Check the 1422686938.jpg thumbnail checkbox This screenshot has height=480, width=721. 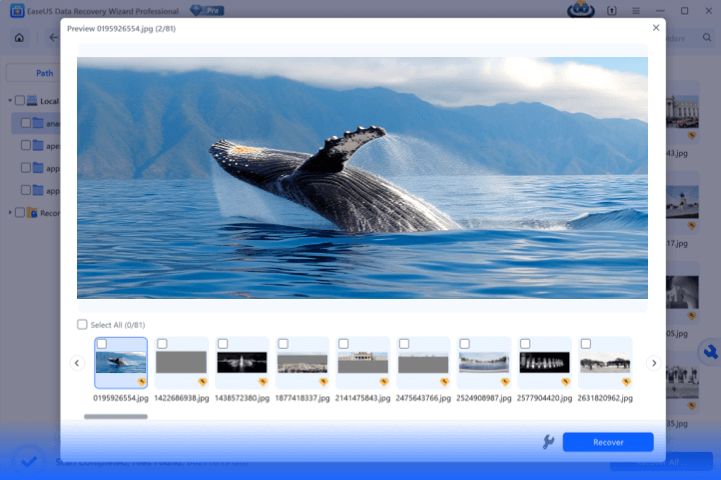point(162,344)
